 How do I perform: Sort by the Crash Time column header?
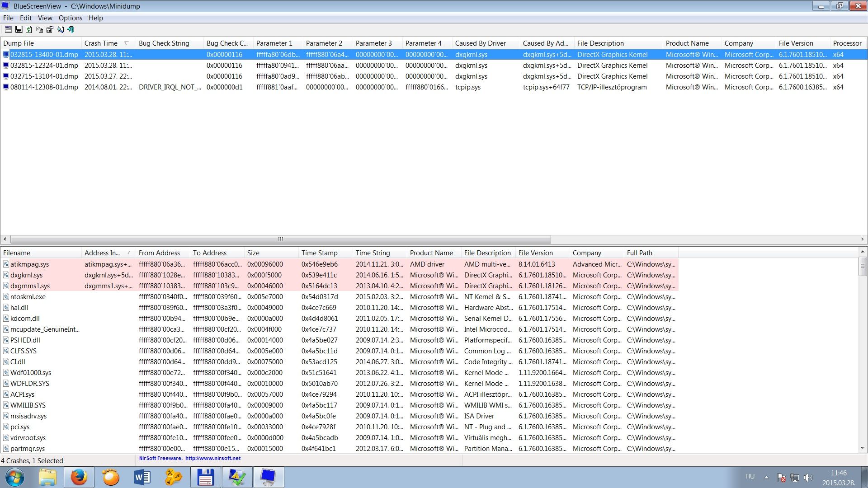108,43
